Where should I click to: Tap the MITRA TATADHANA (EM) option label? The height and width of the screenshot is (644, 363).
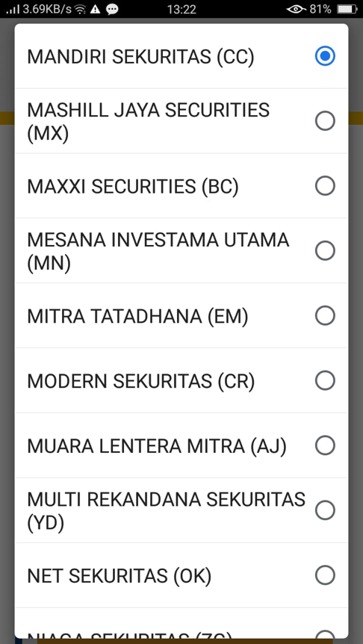137,316
